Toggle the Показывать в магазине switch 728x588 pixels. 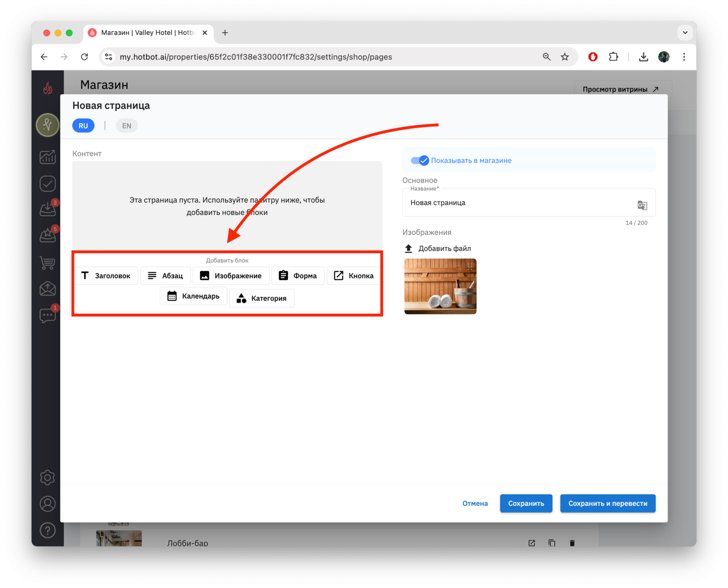tap(419, 160)
